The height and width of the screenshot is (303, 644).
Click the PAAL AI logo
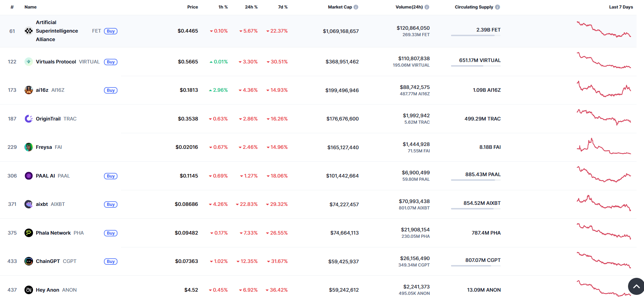[28, 175]
